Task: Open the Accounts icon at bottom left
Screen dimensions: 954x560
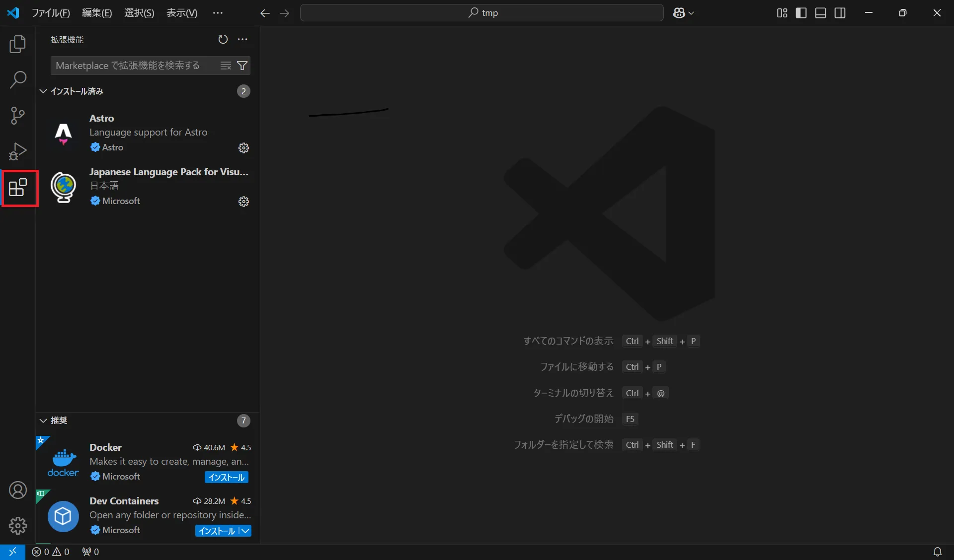Action: point(17,490)
